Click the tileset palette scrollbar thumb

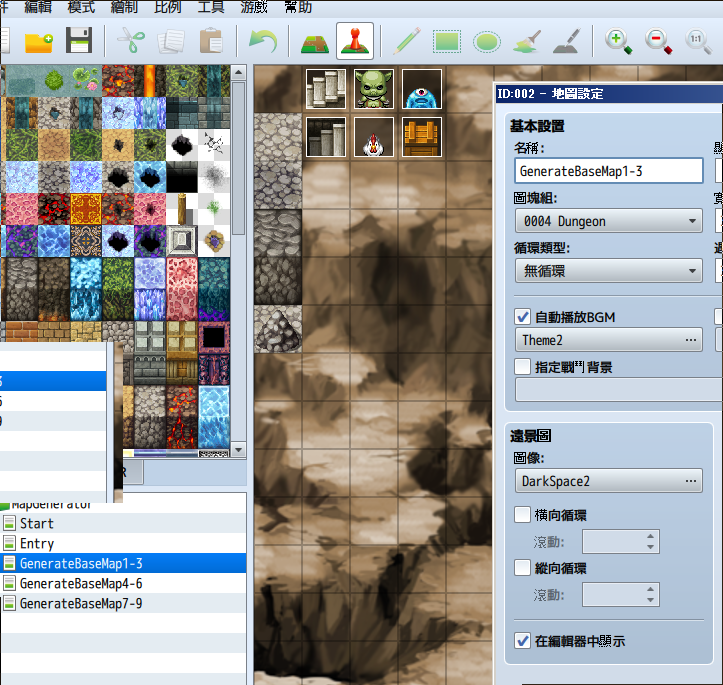[238, 158]
